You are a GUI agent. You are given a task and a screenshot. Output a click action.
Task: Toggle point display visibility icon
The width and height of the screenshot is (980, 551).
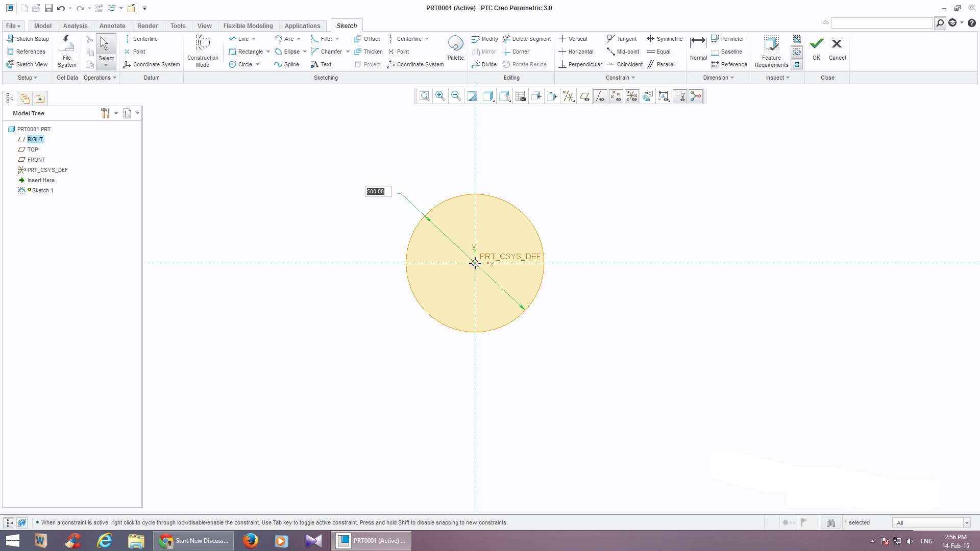[x=616, y=96]
